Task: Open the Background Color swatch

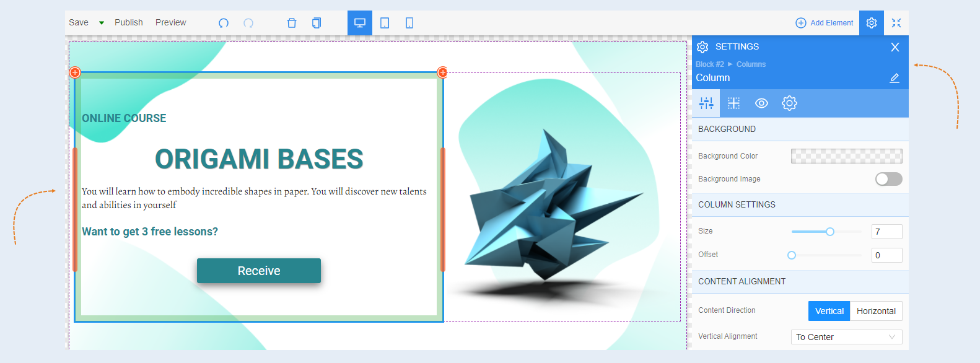Action: [x=847, y=156]
